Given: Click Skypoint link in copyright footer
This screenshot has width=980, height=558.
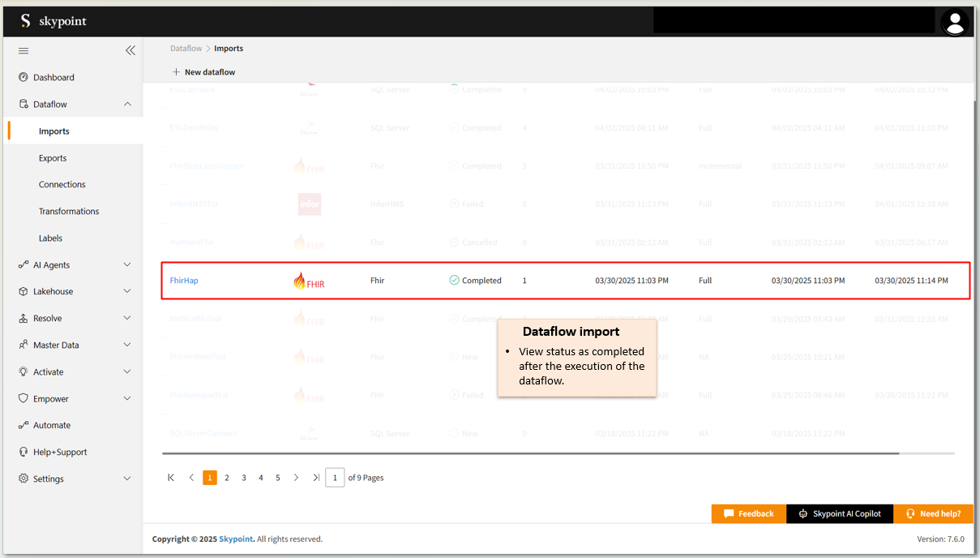Looking at the screenshot, I should click(236, 539).
